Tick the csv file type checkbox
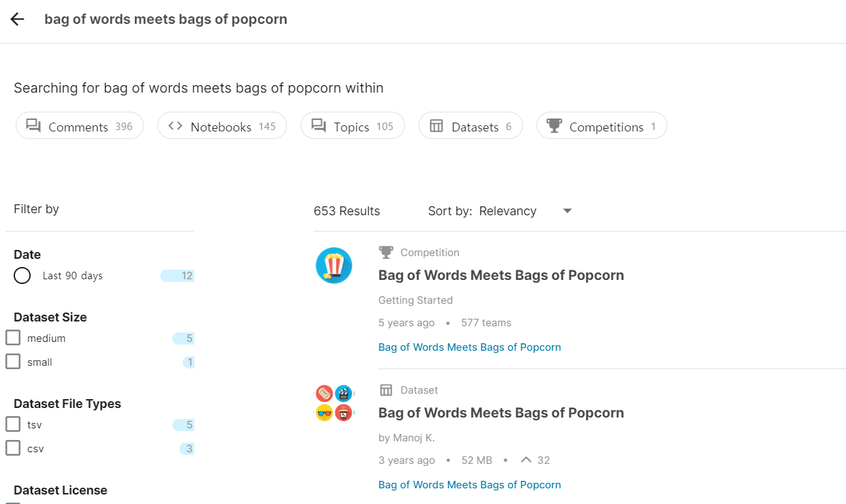This screenshot has width=846, height=504. point(13,448)
